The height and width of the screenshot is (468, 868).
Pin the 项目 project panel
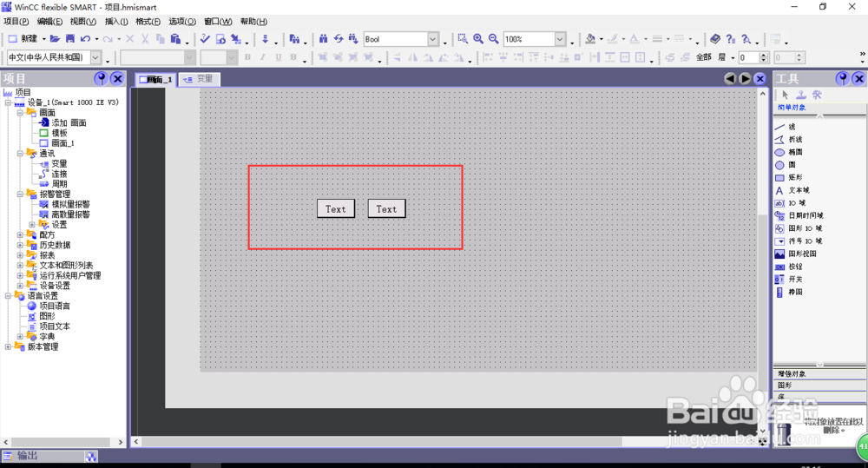[101, 79]
